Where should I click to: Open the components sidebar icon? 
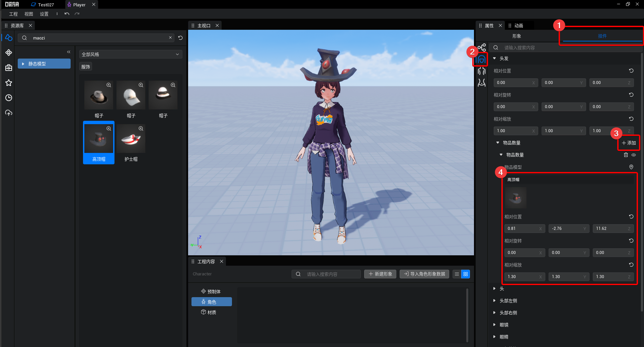coord(9,53)
